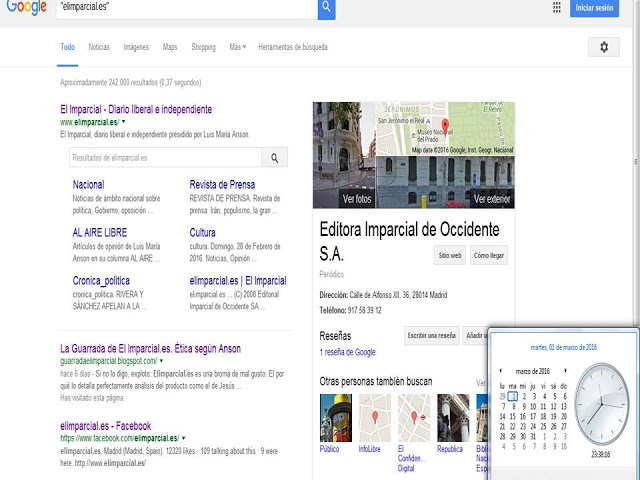The height and width of the screenshot is (480, 640).
Task: Click the Madrid map preview
Action: pyautogui.click(x=445, y=128)
